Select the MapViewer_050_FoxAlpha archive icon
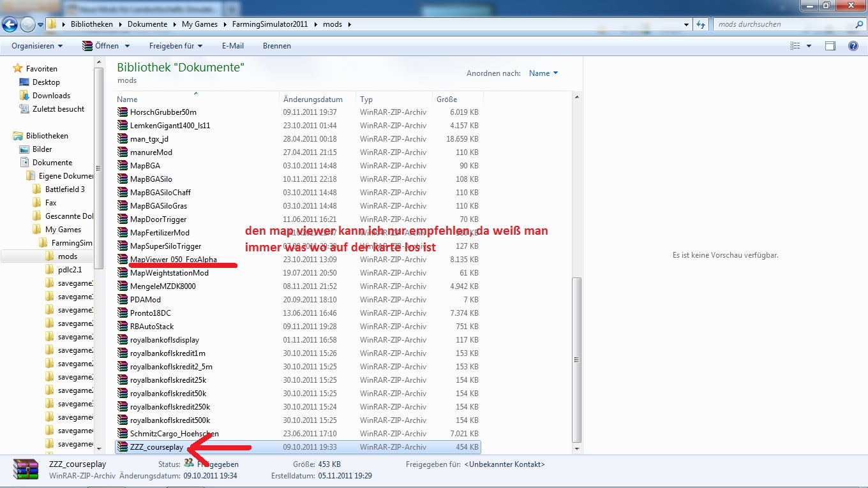This screenshot has height=488, width=868. (x=123, y=260)
